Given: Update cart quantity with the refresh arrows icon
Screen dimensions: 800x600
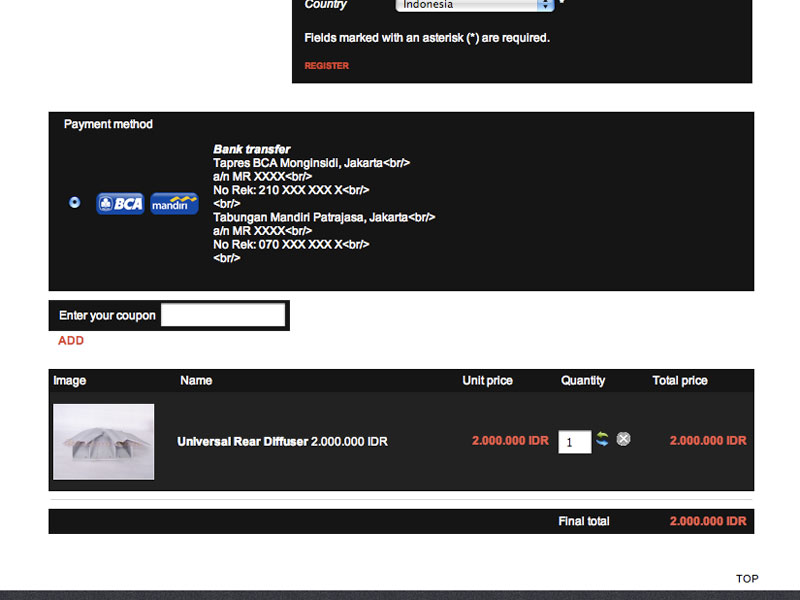Looking at the screenshot, I should (602, 439).
